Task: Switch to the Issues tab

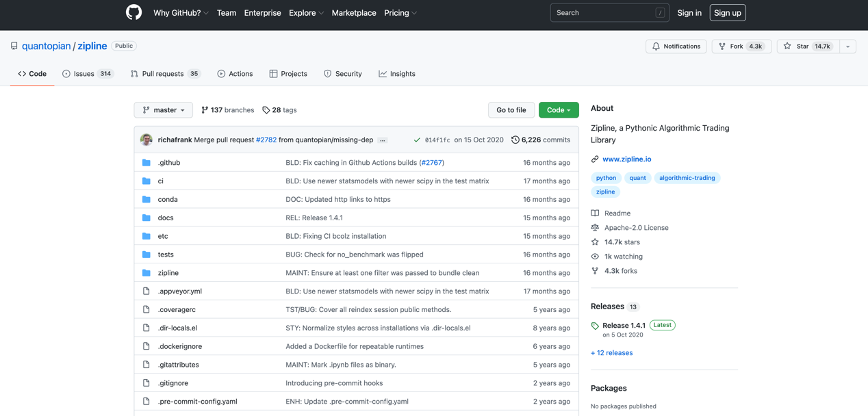Action: tap(88, 74)
